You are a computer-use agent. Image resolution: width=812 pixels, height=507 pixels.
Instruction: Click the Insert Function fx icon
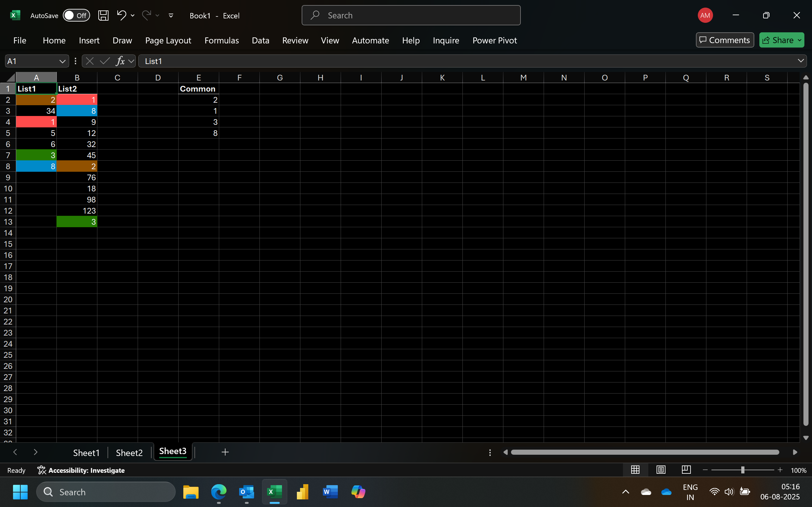pyautogui.click(x=120, y=61)
